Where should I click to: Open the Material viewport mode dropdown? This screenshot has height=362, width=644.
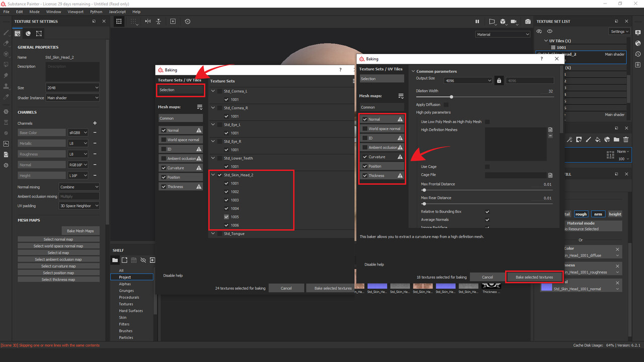tap(503, 35)
